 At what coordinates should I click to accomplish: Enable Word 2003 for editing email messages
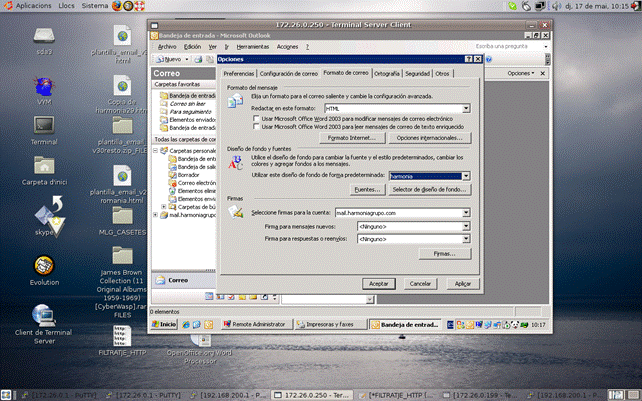[x=257, y=119]
